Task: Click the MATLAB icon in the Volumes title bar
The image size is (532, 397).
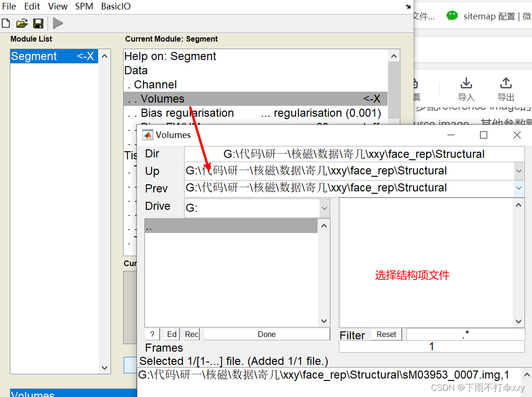Action: click(148, 135)
